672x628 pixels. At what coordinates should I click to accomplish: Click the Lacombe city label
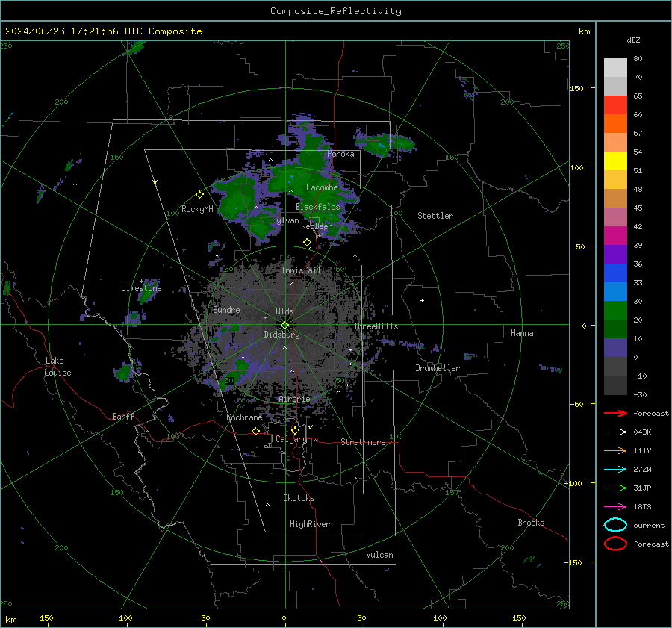(322, 187)
